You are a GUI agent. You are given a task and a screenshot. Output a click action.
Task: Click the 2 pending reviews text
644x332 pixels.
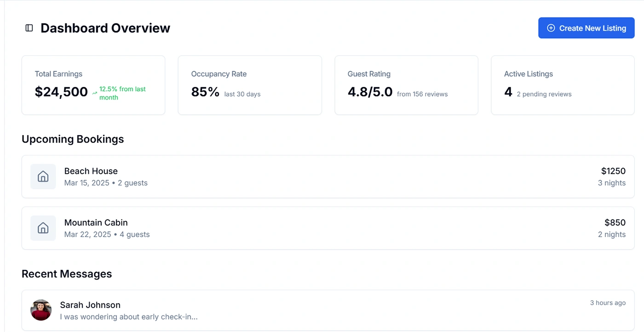(544, 94)
